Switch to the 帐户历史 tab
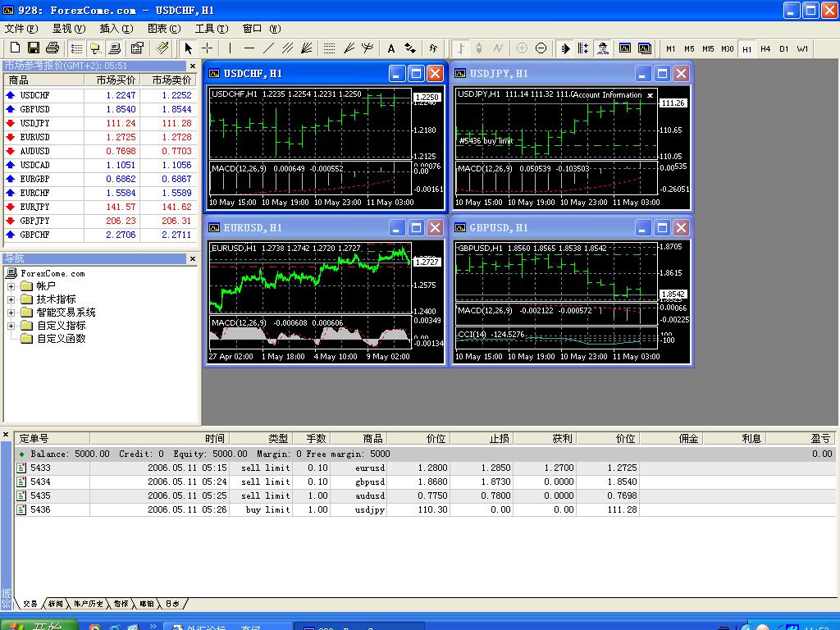The width and height of the screenshot is (840, 630). click(88, 604)
